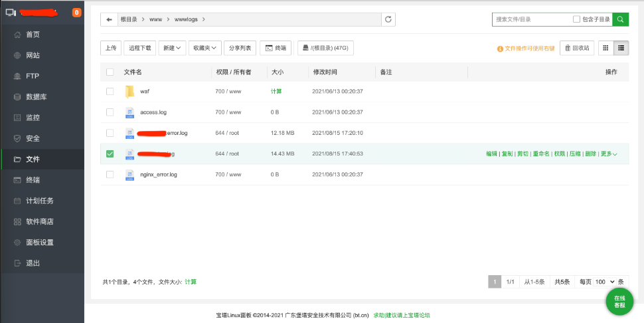The height and width of the screenshot is (323, 644).
Task: Click the monitoring icon beside 监控
Action: coord(17,118)
